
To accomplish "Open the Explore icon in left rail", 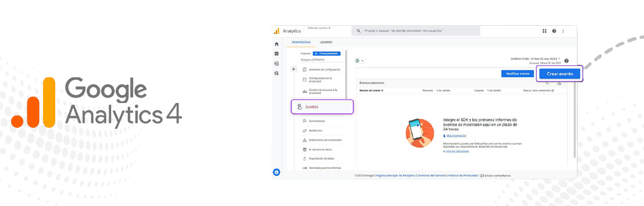I will click(x=276, y=63).
